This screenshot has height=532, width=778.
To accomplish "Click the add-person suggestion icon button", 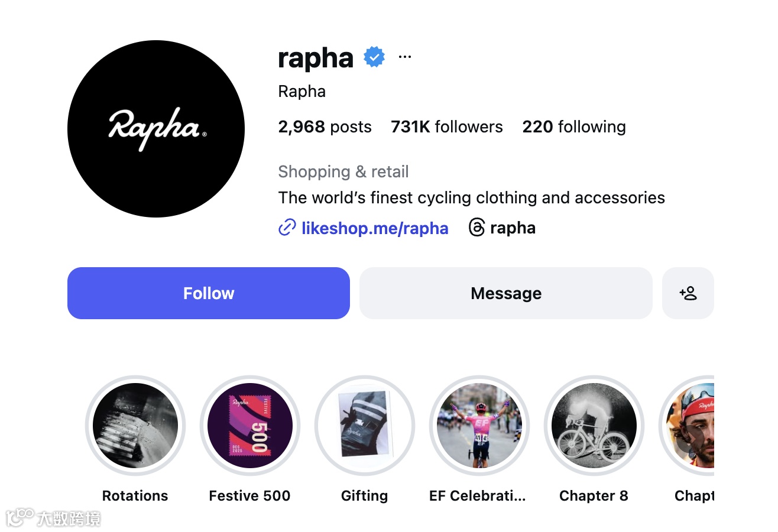I will click(688, 293).
